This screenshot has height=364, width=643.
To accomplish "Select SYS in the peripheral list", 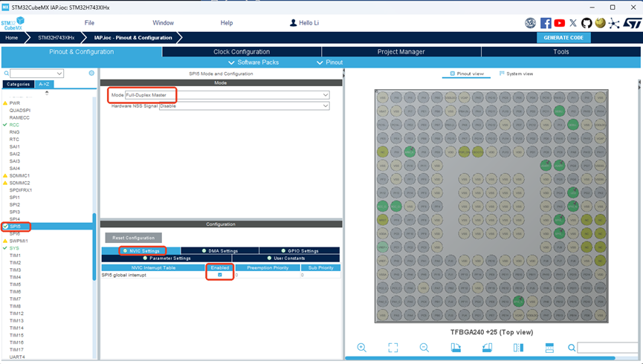I will [14, 248].
